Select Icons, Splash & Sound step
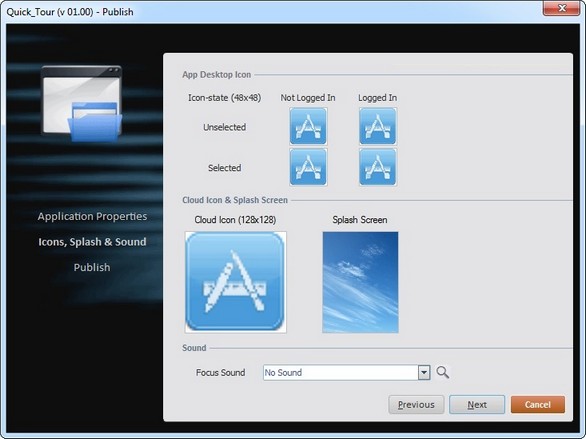This screenshot has height=439, width=586. click(92, 242)
